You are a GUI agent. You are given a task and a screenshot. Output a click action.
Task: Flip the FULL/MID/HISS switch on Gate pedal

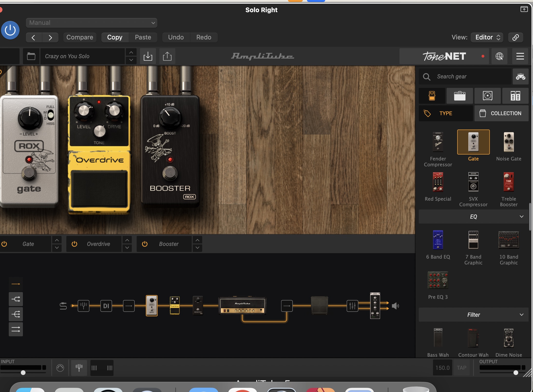click(x=50, y=115)
